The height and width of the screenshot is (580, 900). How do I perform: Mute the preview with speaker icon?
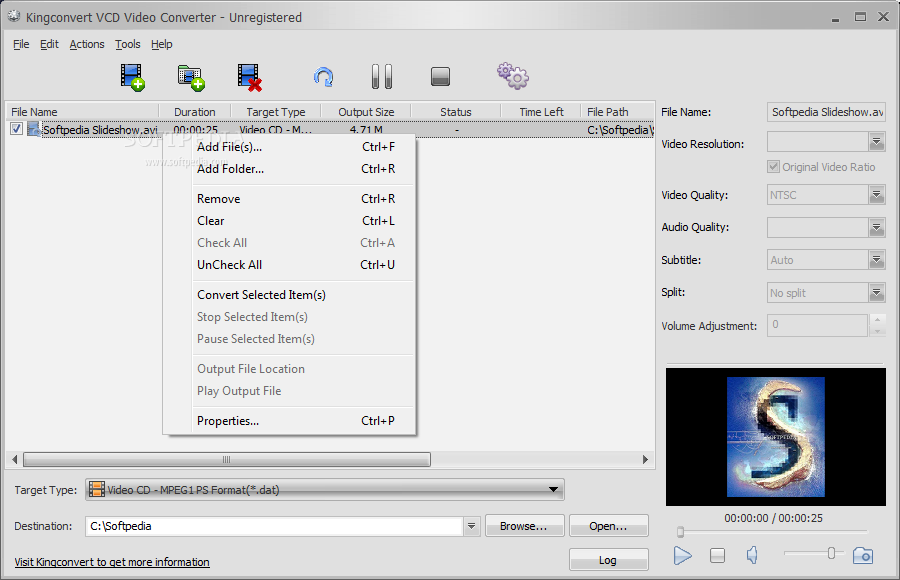[x=752, y=555]
